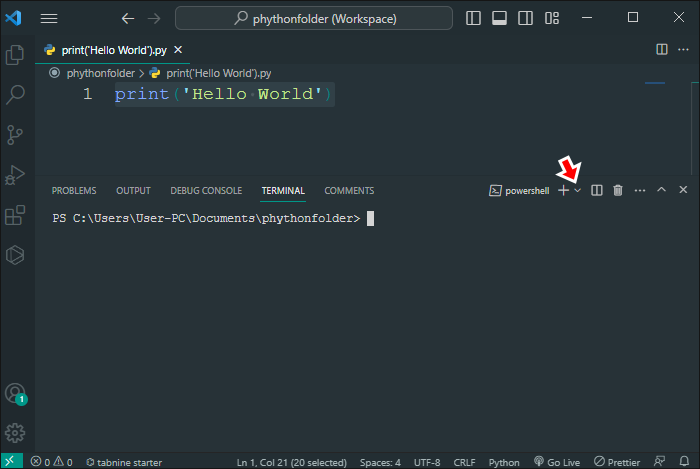This screenshot has height=469, width=700.
Task: Switch to the PROBLEMS tab
Action: point(74,191)
